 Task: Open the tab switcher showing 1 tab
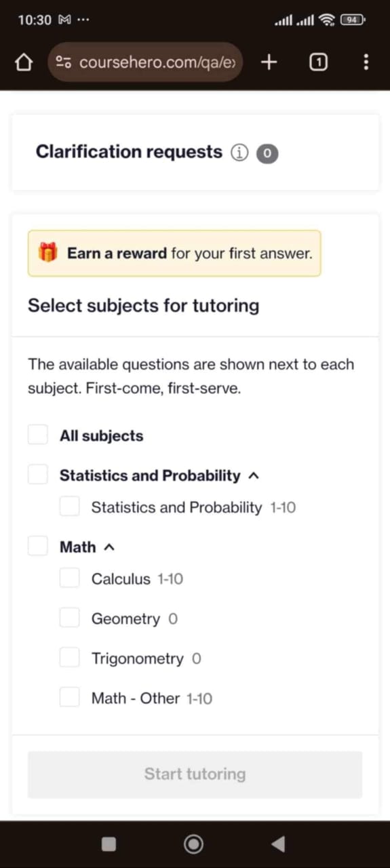[318, 62]
